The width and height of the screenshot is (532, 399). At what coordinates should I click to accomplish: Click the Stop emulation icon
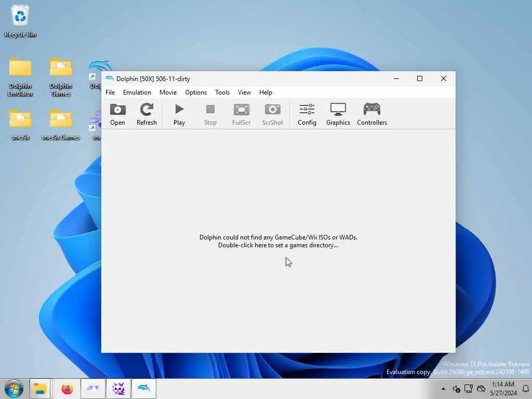click(x=210, y=114)
